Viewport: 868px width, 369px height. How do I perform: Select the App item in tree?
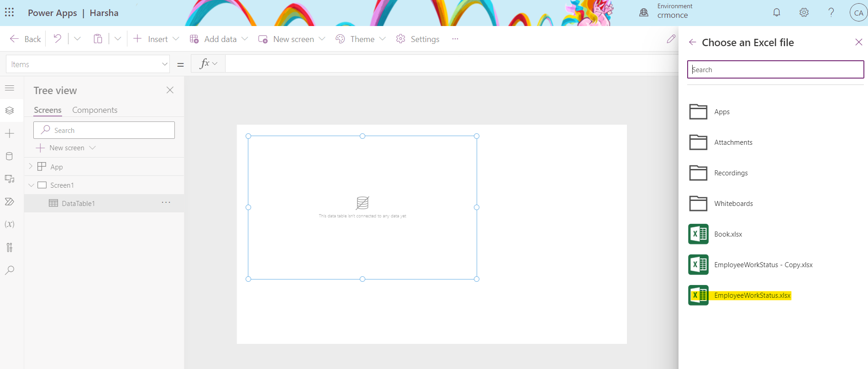[x=57, y=167]
